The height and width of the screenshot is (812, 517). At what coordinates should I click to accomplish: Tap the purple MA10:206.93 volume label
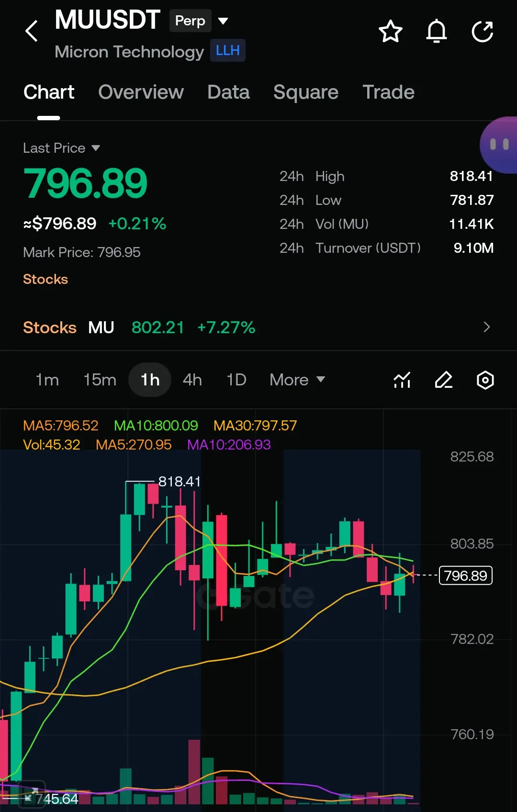(229, 444)
